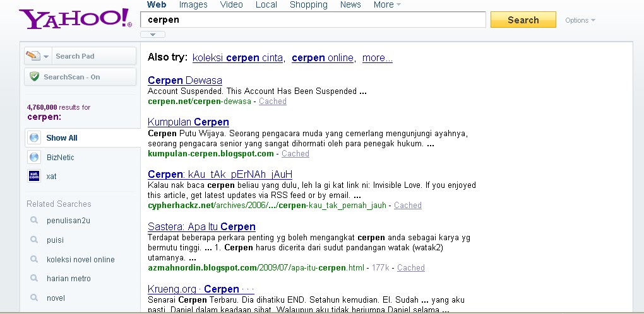
Task: Try the cerpen online suggestion
Action: 323,58
